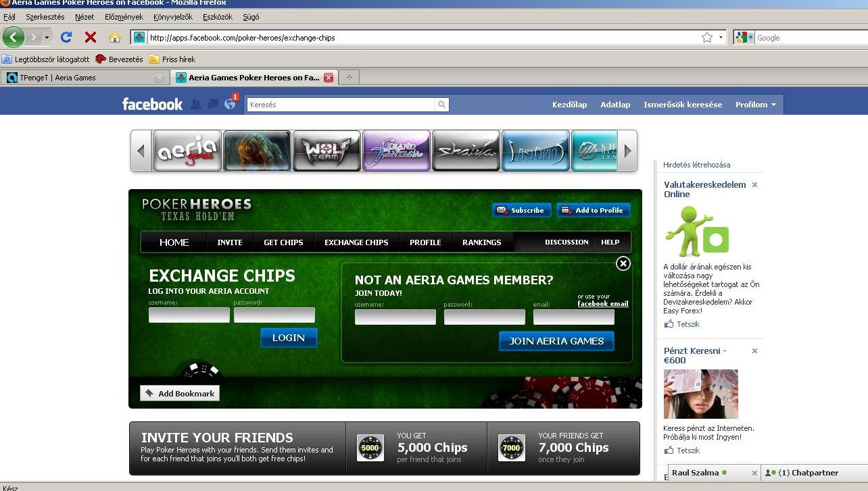Switch to the TPengeT Aeria Games tab
868x491 pixels.
point(85,78)
